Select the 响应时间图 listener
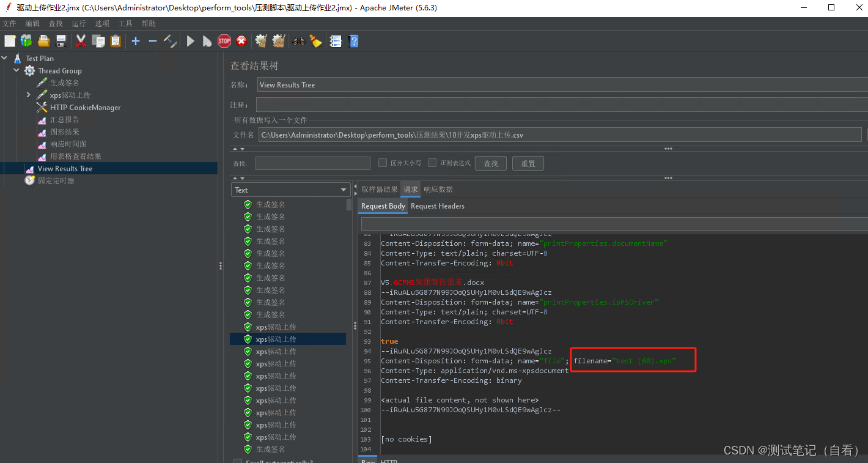Viewport: 868px width, 463px height. 68,144
